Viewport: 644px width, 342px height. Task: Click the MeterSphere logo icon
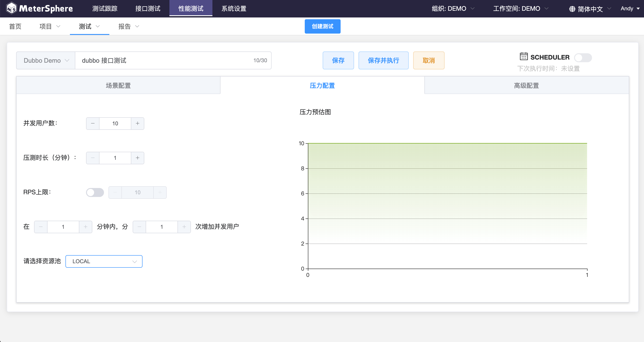click(11, 9)
